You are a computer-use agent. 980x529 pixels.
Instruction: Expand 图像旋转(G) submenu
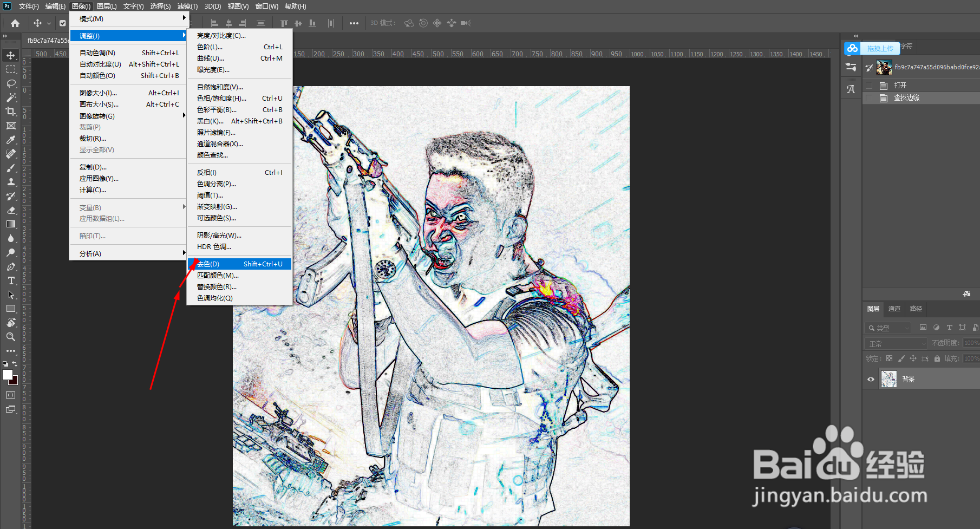click(x=128, y=116)
